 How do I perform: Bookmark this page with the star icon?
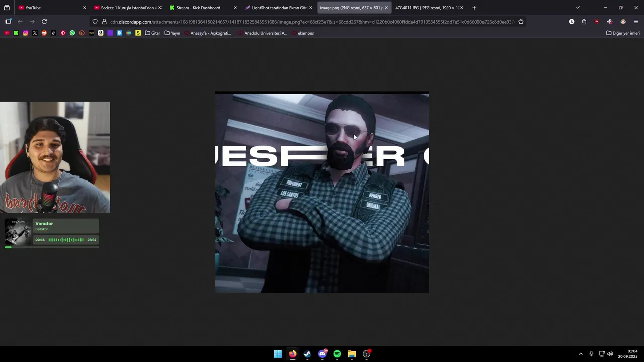(x=521, y=22)
